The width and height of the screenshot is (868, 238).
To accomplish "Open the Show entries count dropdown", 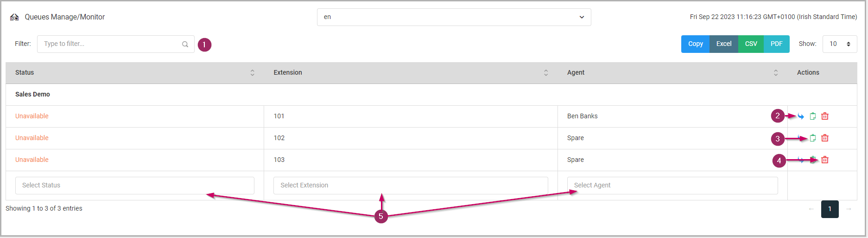I will pyautogui.click(x=839, y=44).
